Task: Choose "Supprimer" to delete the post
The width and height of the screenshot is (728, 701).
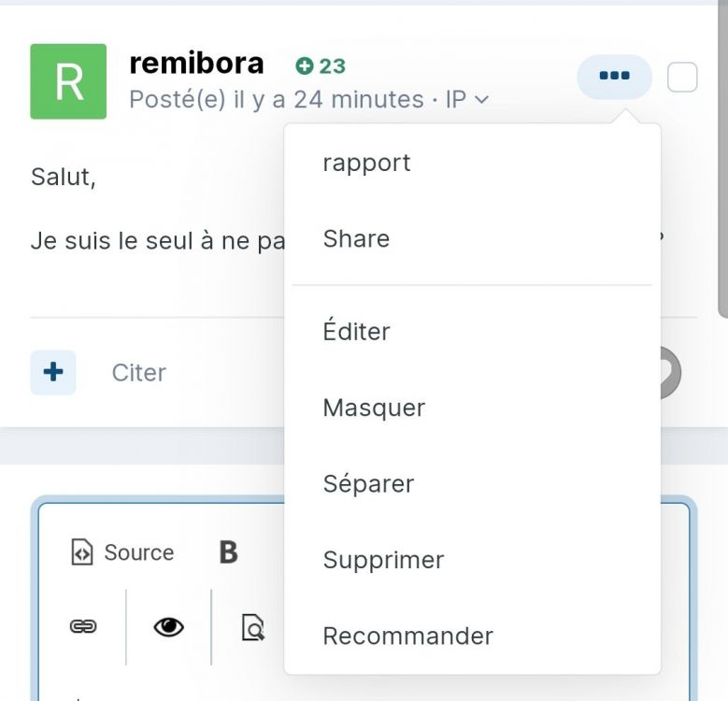Action: (383, 560)
